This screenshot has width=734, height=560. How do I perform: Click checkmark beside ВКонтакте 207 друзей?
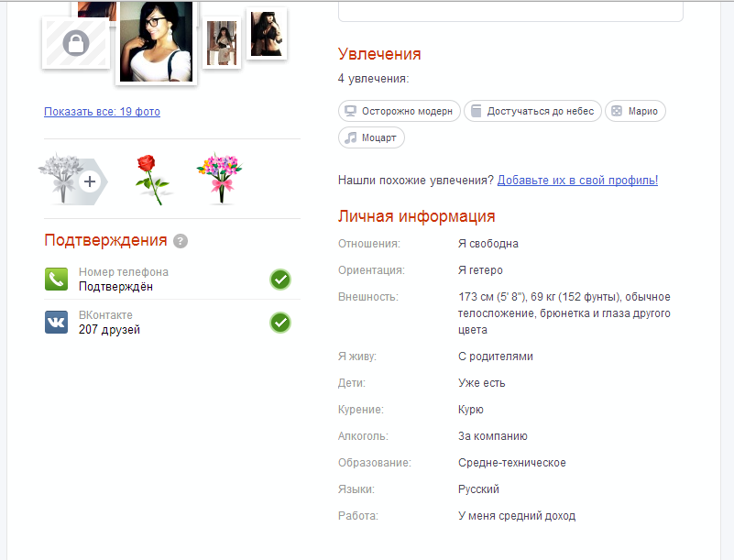(x=280, y=323)
